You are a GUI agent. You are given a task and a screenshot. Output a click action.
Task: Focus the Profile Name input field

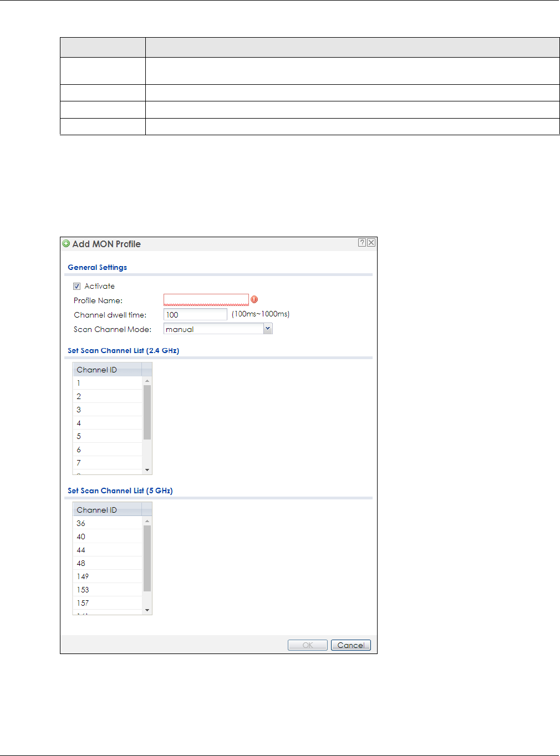206,300
